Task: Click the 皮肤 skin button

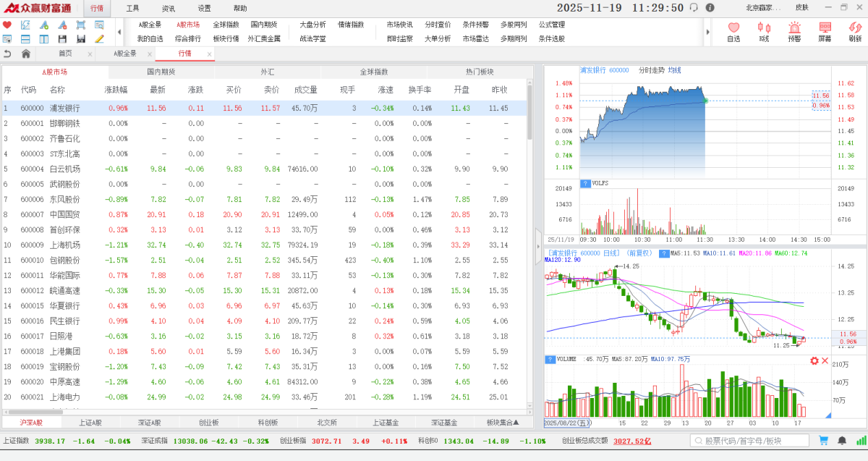Action: [x=801, y=8]
